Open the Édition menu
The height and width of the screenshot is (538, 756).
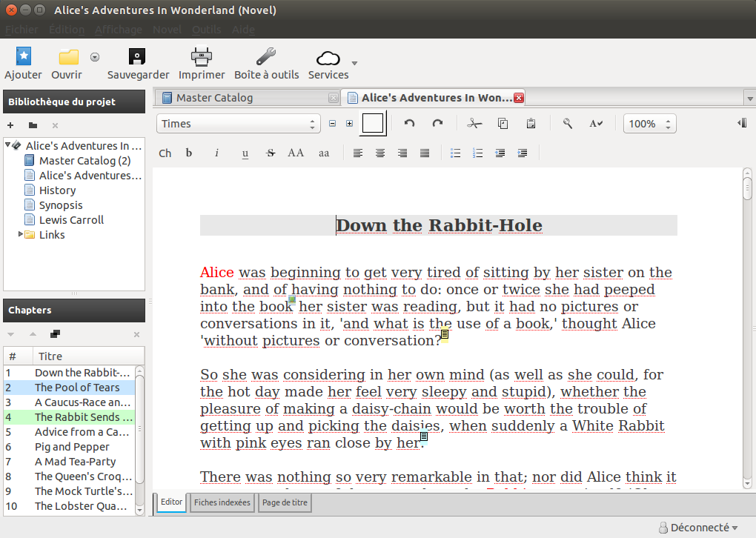[67, 30]
